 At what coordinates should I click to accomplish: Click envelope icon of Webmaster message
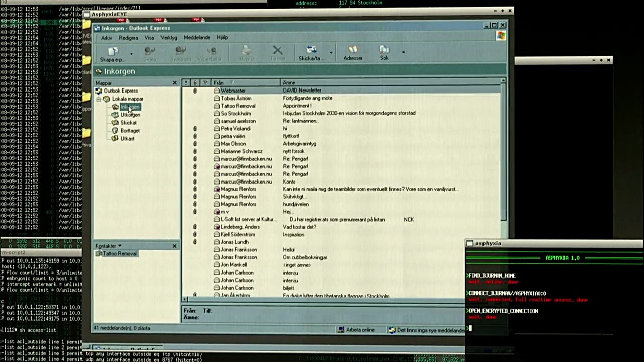217,90
